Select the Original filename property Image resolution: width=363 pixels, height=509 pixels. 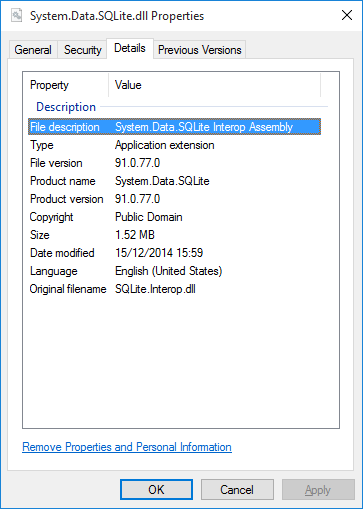[x=68, y=289]
